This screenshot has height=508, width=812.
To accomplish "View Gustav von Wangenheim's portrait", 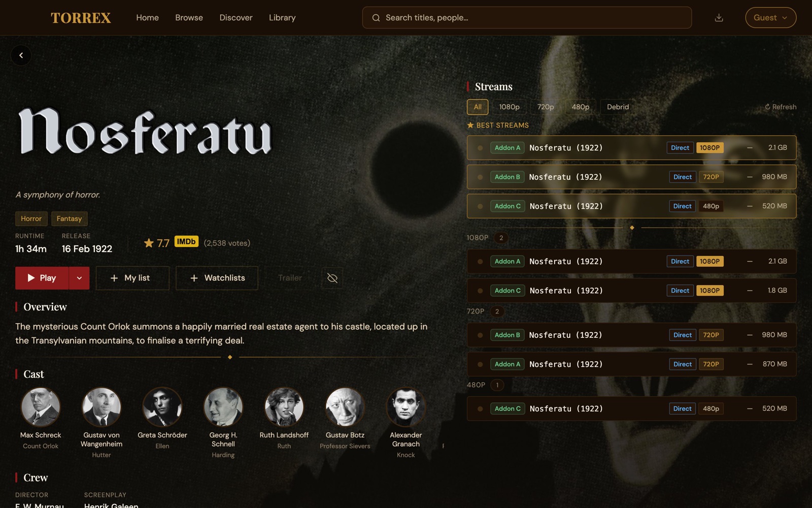I will (x=101, y=407).
